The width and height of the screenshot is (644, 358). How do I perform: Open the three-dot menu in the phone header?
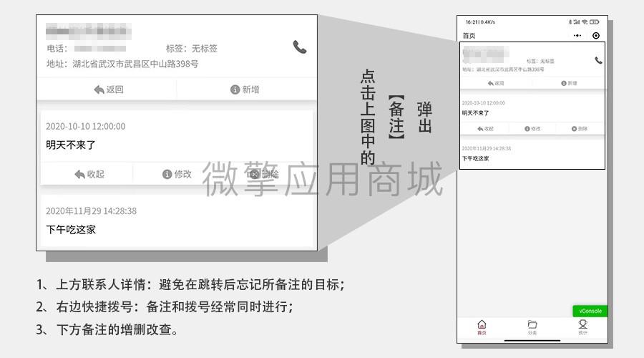click(577, 36)
